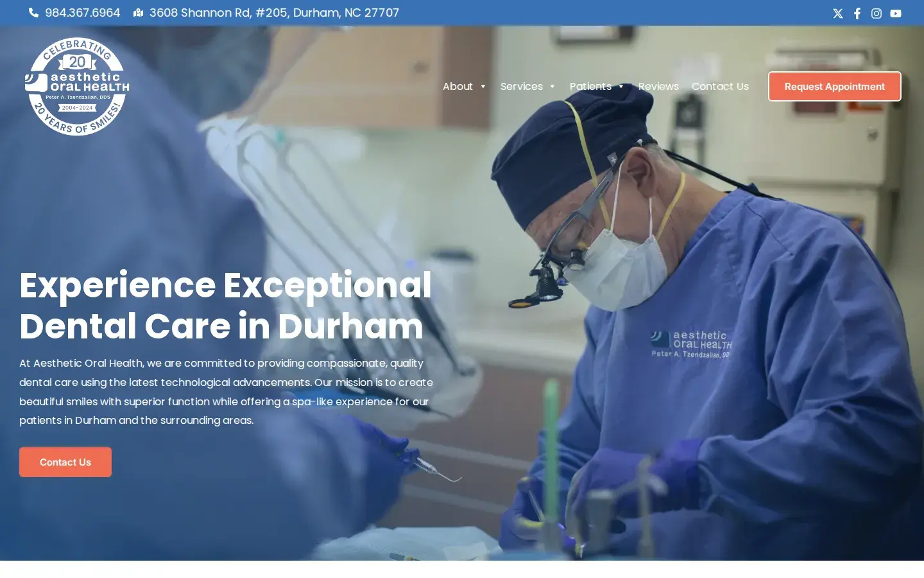This screenshot has height=578, width=924.
Task: Open the About menu
Action: pos(458,86)
